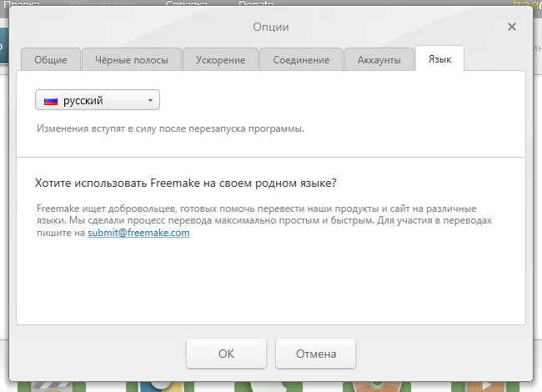Confirm settings with the OK button
Viewport: 542px width, 392px height.
pyautogui.click(x=227, y=354)
